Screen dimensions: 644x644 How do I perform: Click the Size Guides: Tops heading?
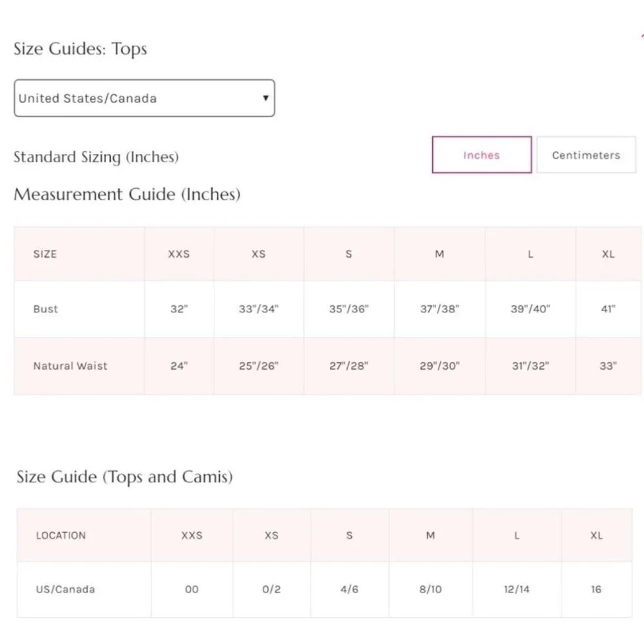click(80, 50)
